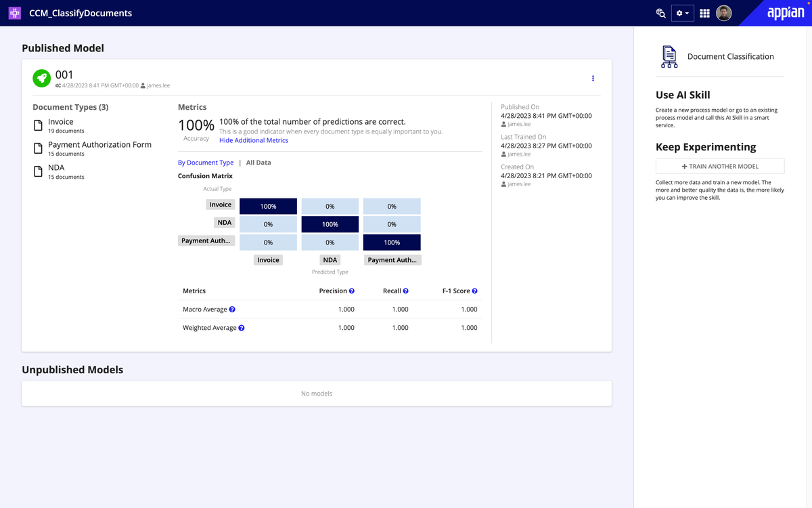
Task: Click the Recall help icon
Action: point(405,291)
